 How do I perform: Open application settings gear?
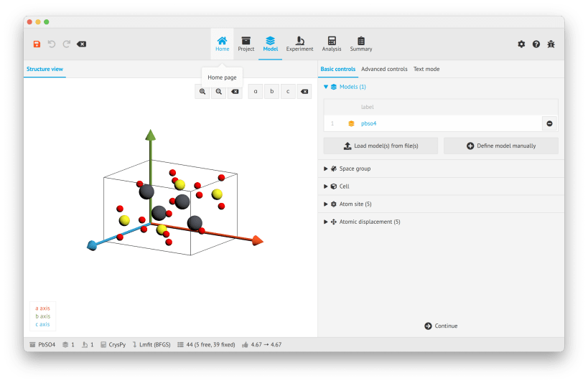pos(521,44)
